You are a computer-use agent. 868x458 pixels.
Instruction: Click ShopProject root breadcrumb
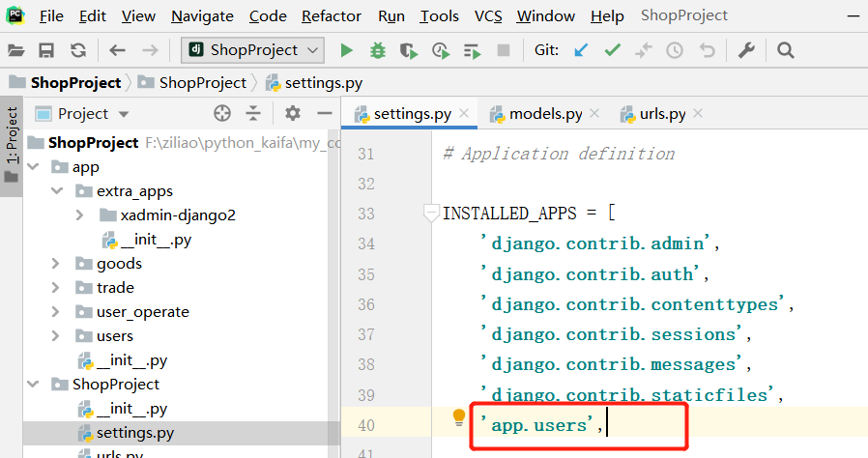tap(66, 83)
